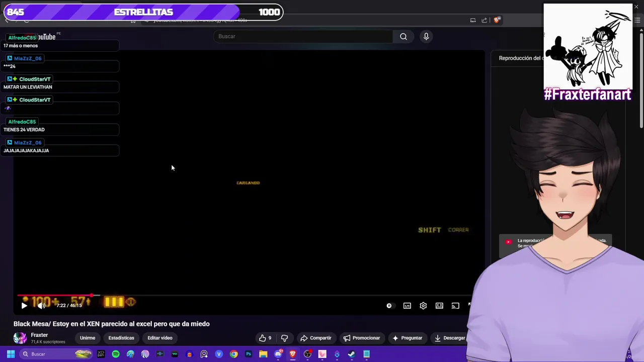Viewport: 644px width, 362px height.
Task: Open Steam from the taskbar
Action: [x=352, y=354]
